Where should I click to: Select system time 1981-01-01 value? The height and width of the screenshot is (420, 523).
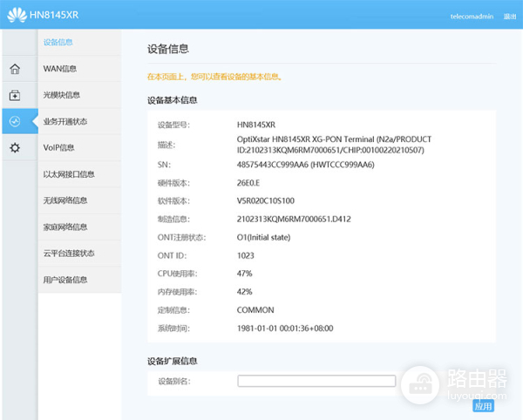click(x=285, y=329)
